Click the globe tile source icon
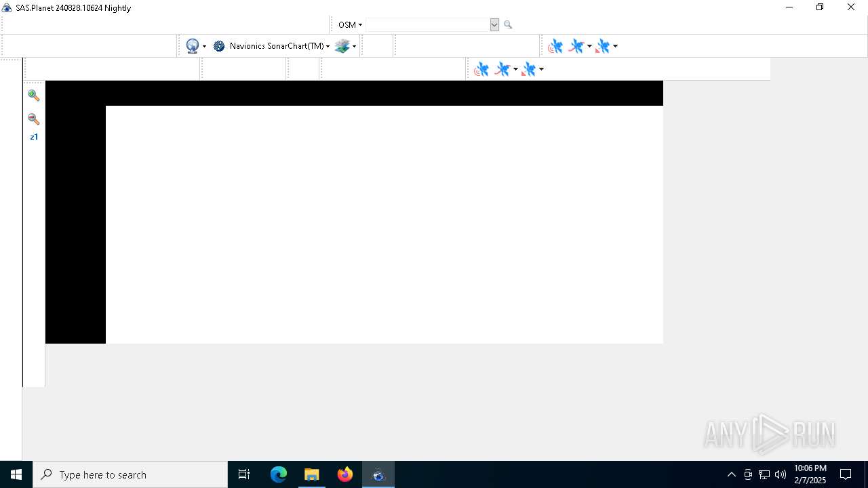The height and width of the screenshot is (488, 868). [193, 46]
